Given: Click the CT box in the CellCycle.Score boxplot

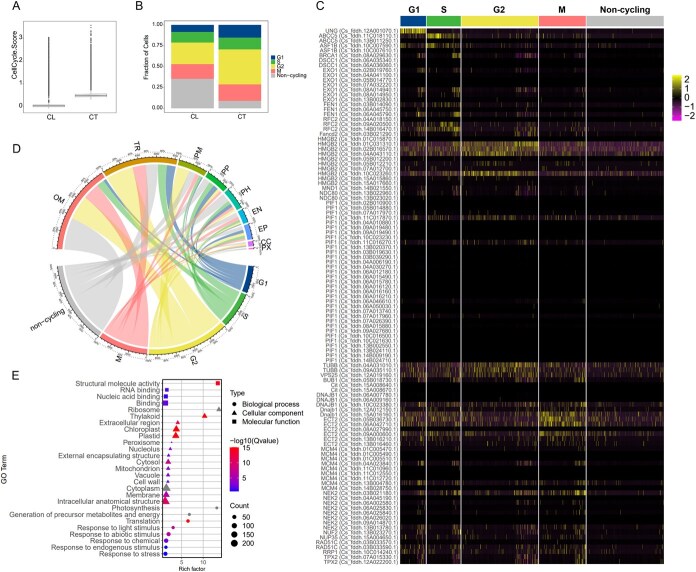Looking at the screenshot, I should click(x=91, y=95).
